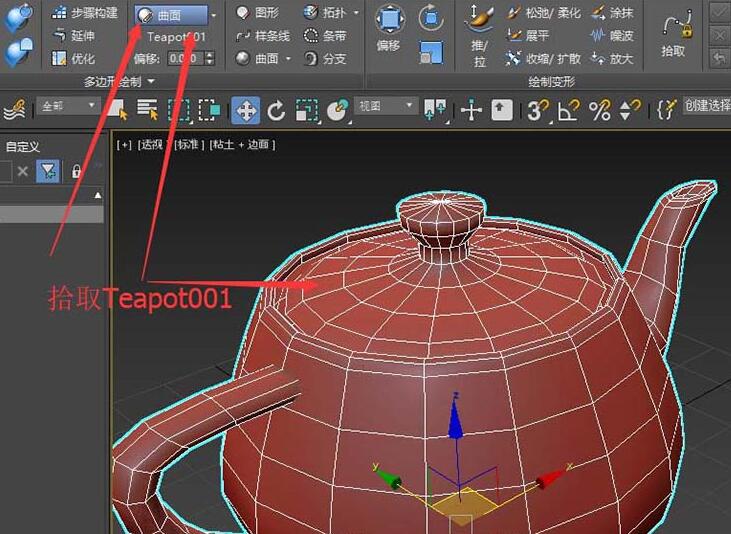Click the sort triangle in explorer header
Image resolution: width=731 pixels, height=534 pixels.
click(x=98, y=195)
